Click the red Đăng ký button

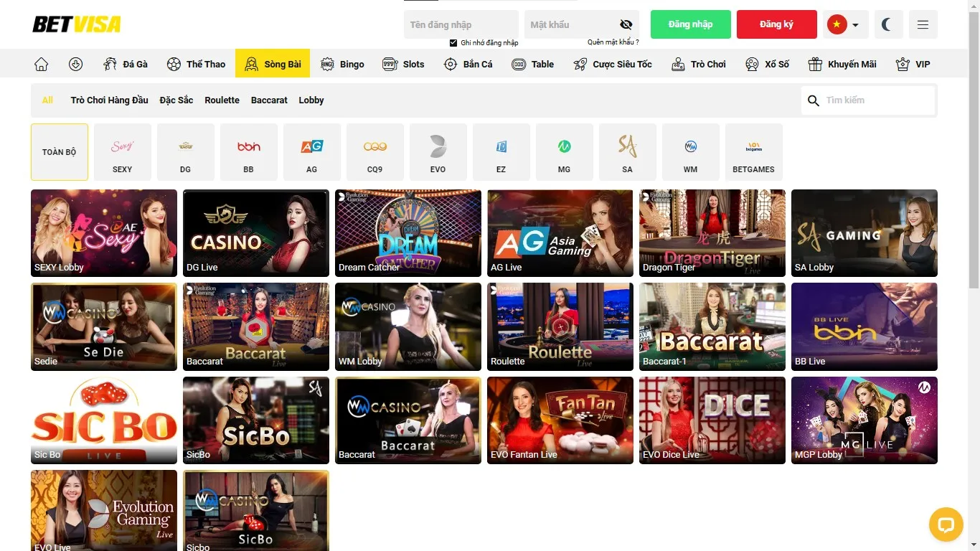(x=777, y=24)
